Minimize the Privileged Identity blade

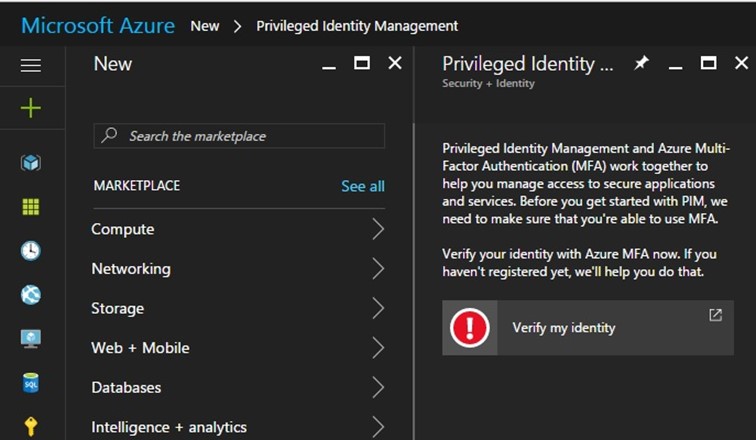675,67
